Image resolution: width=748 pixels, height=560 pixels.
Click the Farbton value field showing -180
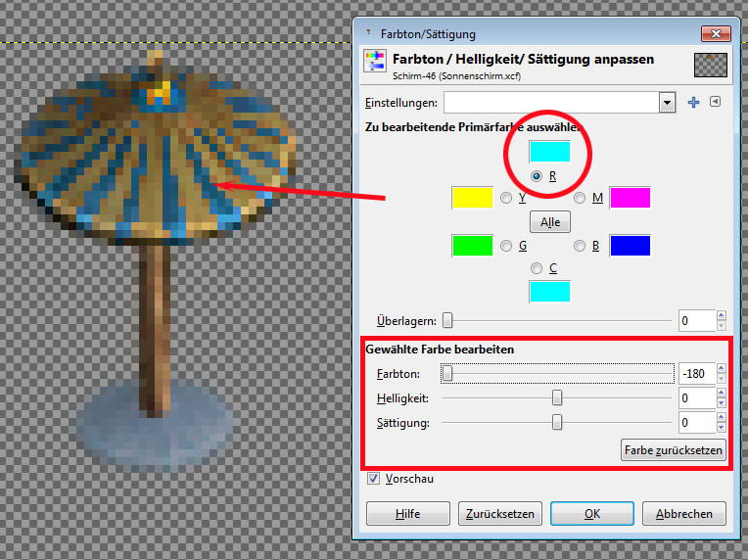(697, 373)
